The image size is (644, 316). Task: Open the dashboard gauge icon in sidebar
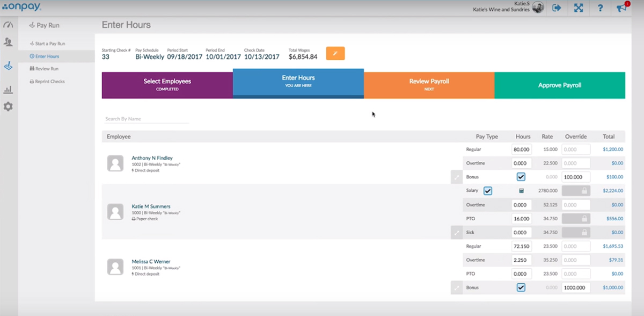(x=8, y=25)
